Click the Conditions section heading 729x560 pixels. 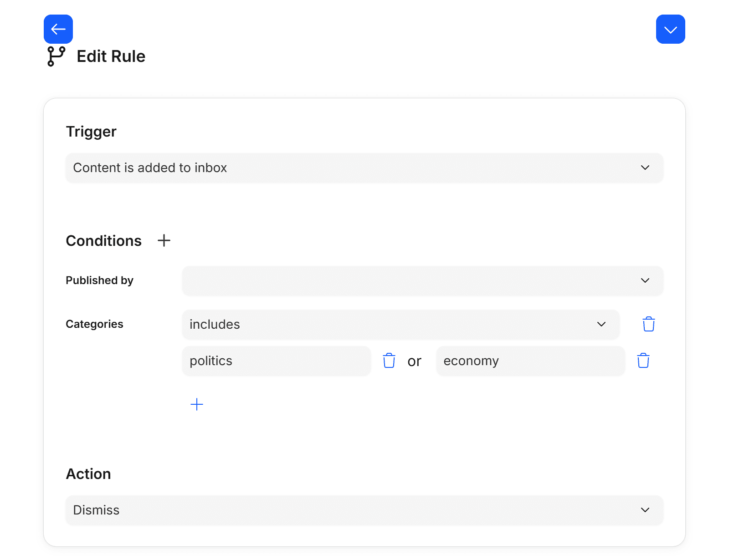[104, 241]
